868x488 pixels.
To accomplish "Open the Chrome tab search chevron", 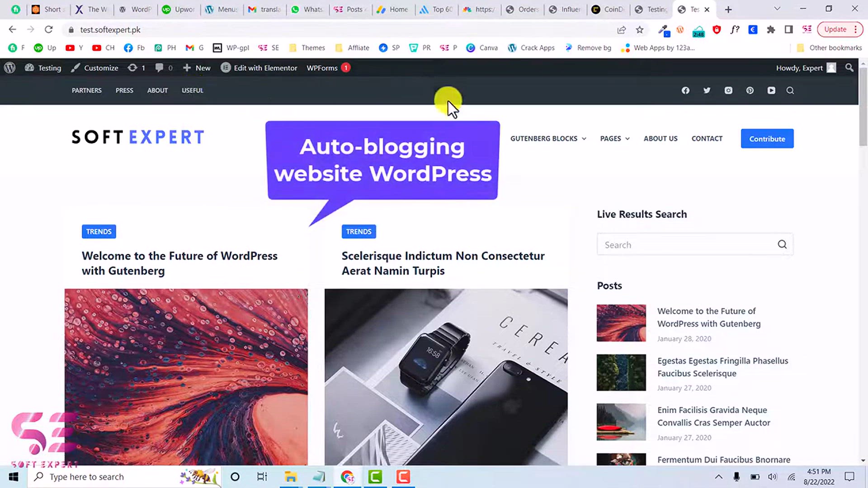I will (777, 9).
